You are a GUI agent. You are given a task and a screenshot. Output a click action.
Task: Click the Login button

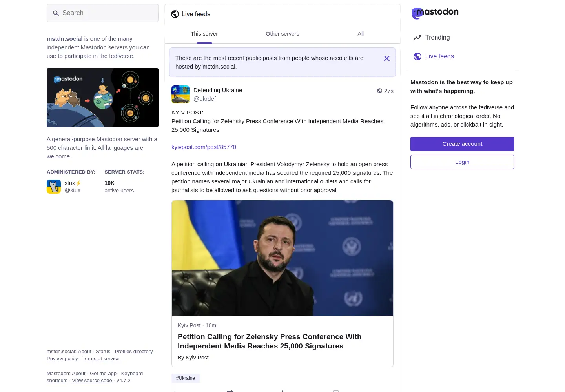point(462,162)
